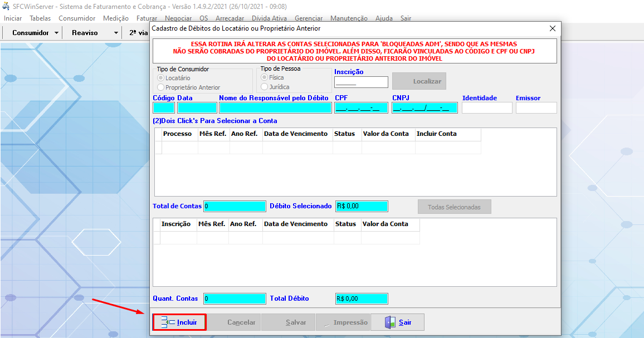Image resolution: width=644 pixels, height=338 pixels.
Task: Click the Inscrição input field
Action: [361, 82]
